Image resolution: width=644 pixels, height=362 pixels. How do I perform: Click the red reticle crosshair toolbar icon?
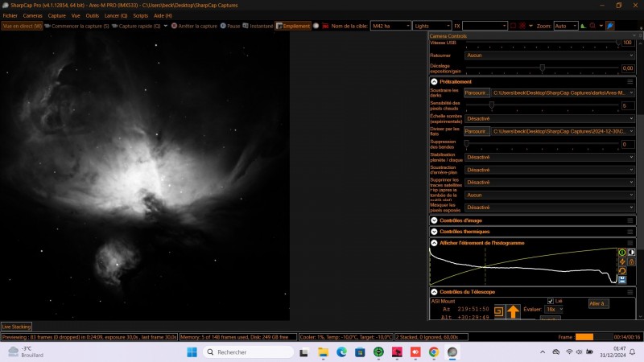click(522, 26)
